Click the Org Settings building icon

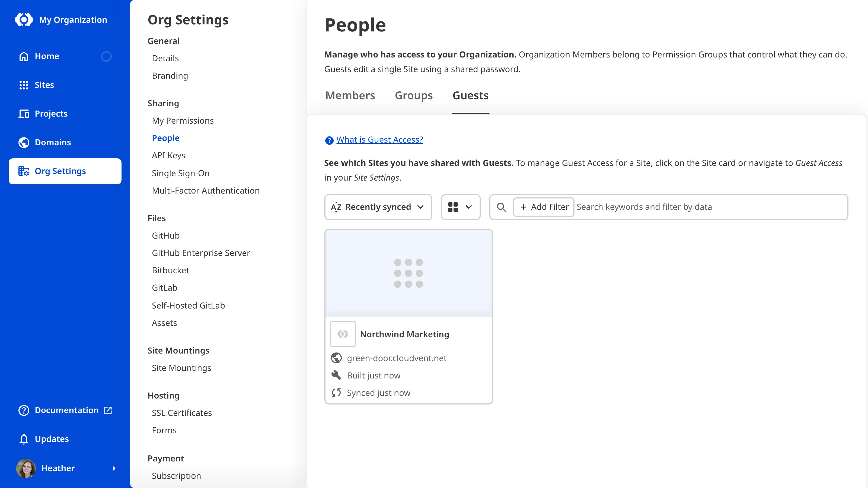[x=24, y=171]
